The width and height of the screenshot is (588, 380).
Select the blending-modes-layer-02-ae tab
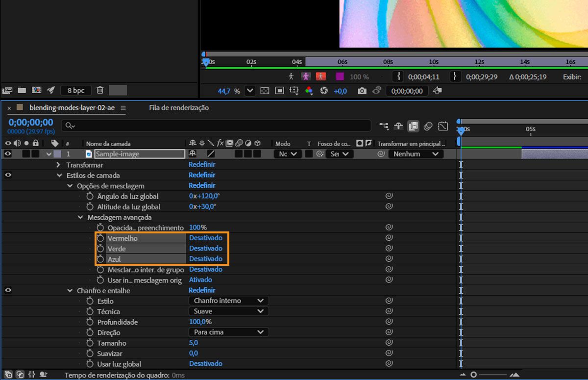[72, 107]
